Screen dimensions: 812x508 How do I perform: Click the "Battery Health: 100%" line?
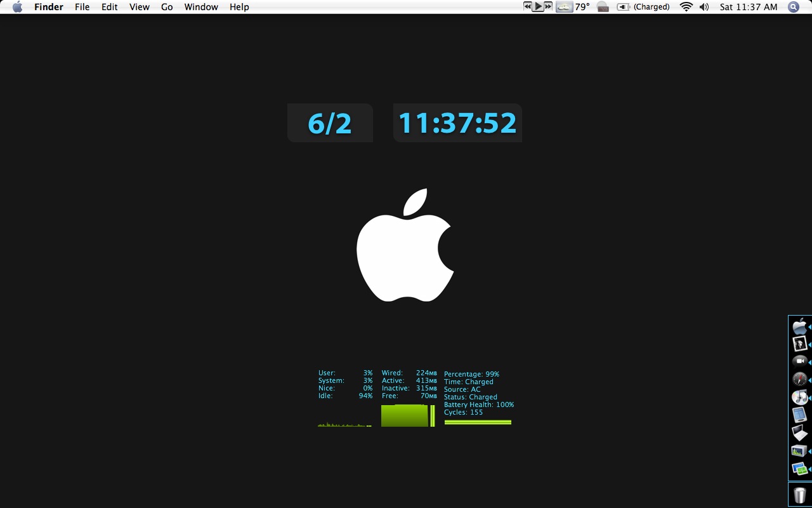pyautogui.click(x=479, y=405)
